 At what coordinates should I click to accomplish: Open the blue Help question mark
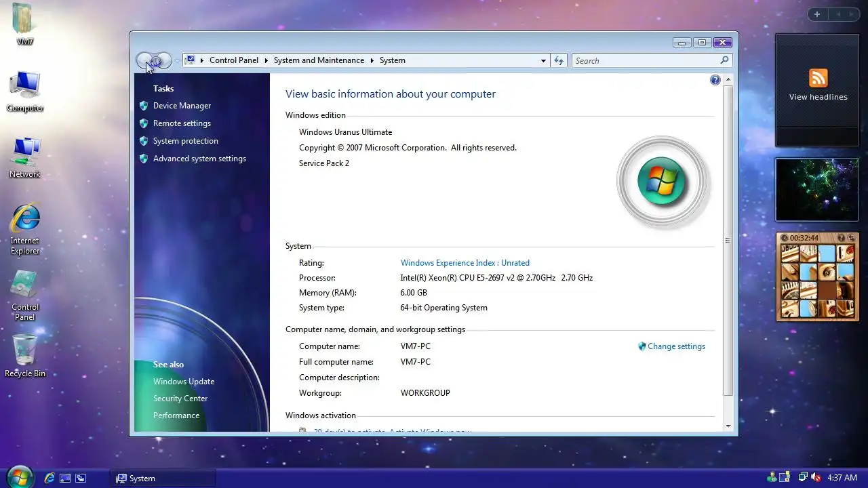(715, 80)
